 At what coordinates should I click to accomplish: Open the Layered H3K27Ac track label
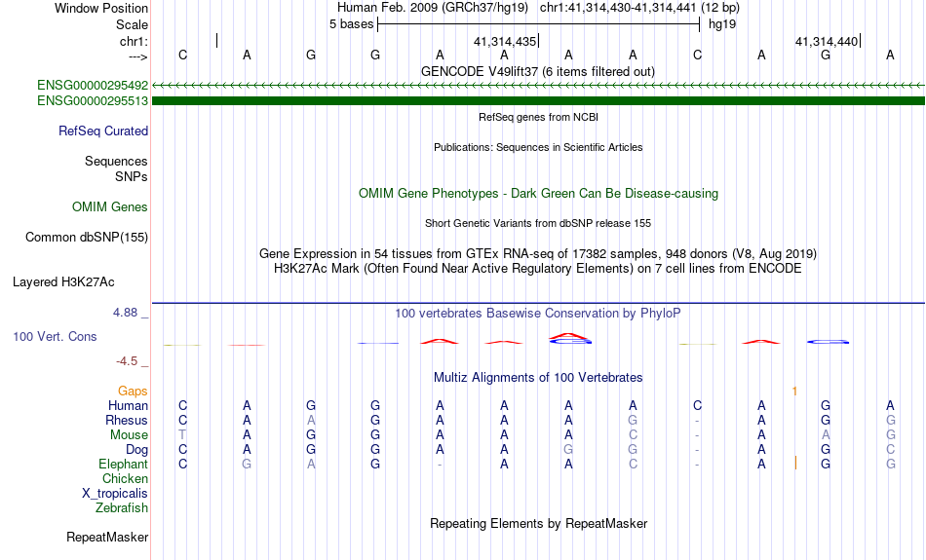click(x=63, y=282)
